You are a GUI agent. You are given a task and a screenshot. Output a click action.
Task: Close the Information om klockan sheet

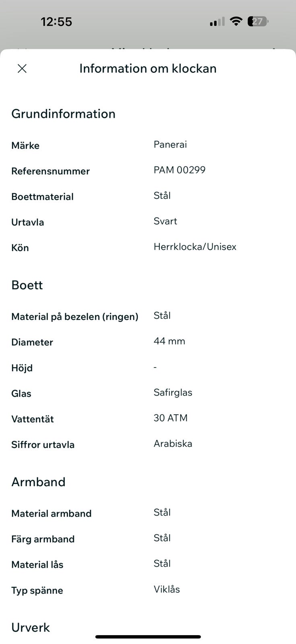click(22, 68)
